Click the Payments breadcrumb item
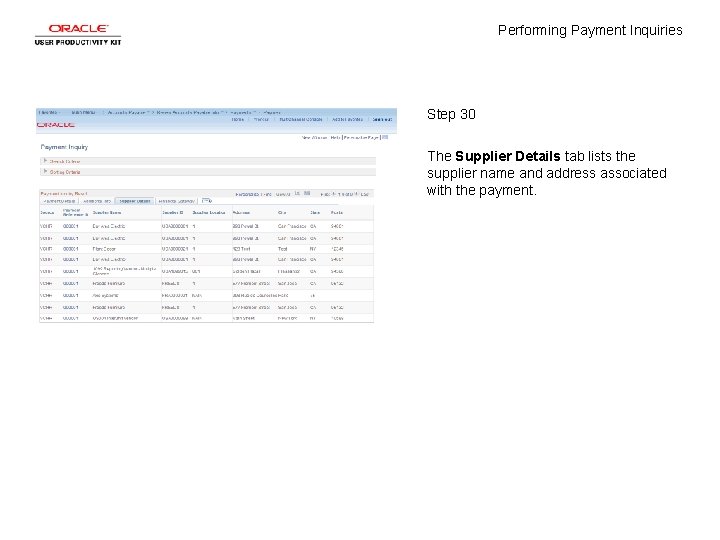The image size is (720, 540). [x=243, y=112]
